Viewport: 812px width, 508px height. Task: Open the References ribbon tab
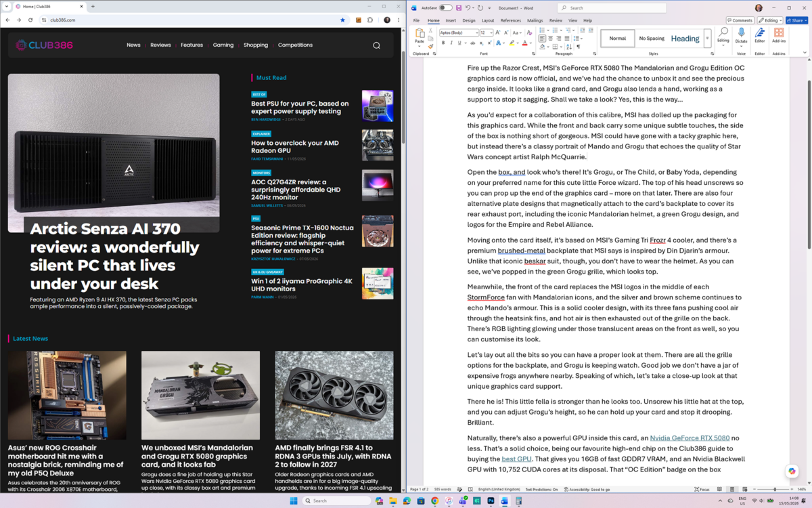click(511, 20)
